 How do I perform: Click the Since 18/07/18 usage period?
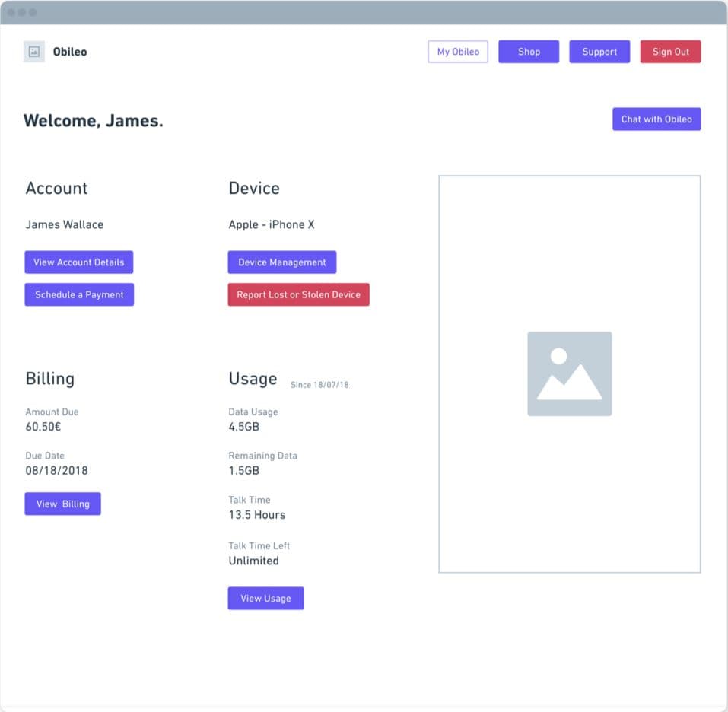[319, 385]
